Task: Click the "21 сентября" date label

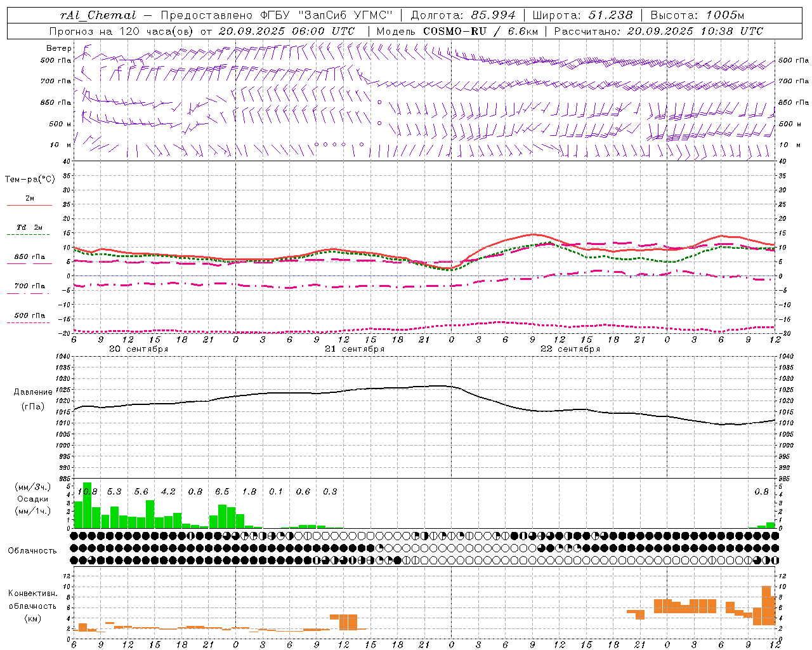Action: pos(355,349)
